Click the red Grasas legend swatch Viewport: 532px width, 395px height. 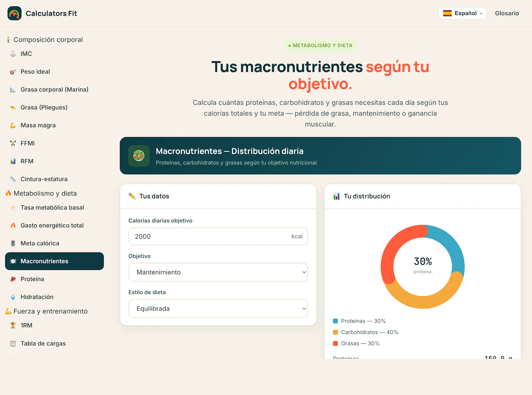[x=335, y=344]
